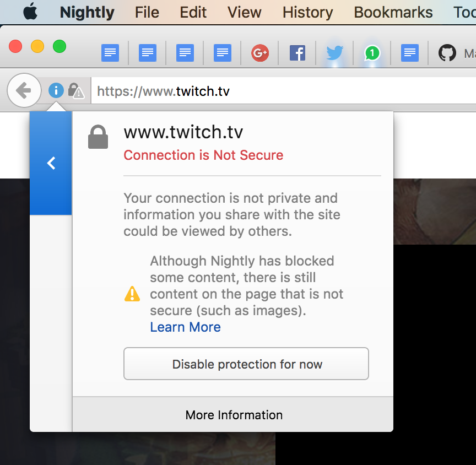Open the Edit menu
Viewport: 476px width, 465px height.
point(193,12)
